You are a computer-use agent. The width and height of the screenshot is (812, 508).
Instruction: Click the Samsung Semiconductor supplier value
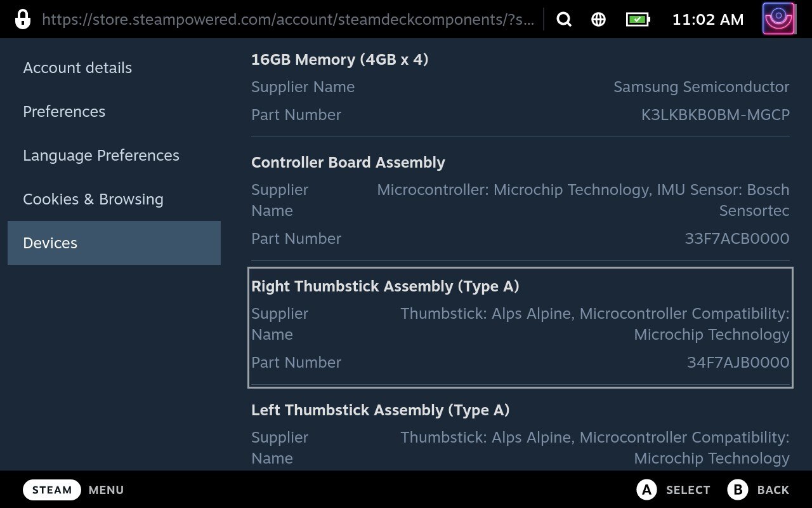click(x=701, y=87)
